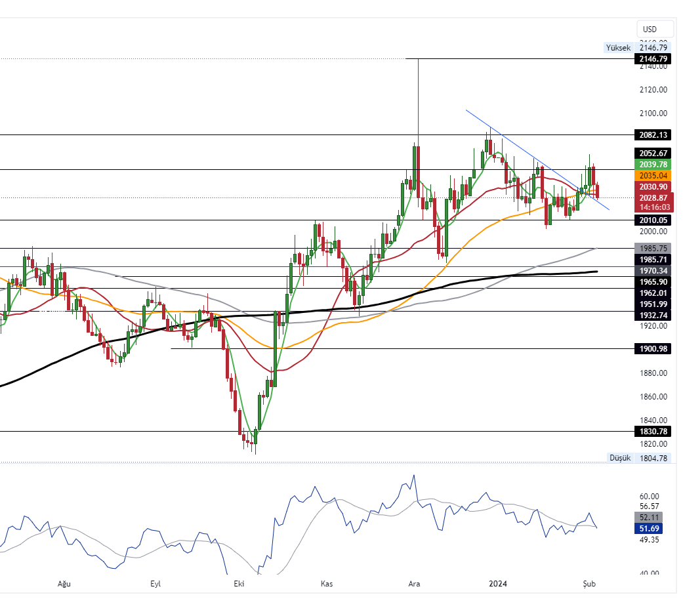Click the green 2039.78 moving average label
Viewport: 683px width, 616px height.
(652, 164)
